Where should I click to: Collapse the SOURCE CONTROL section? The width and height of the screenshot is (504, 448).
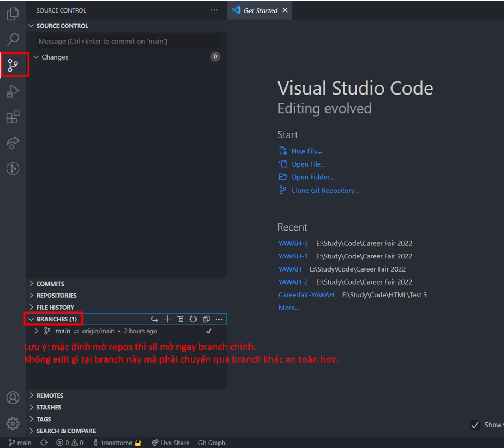point(31,26)
